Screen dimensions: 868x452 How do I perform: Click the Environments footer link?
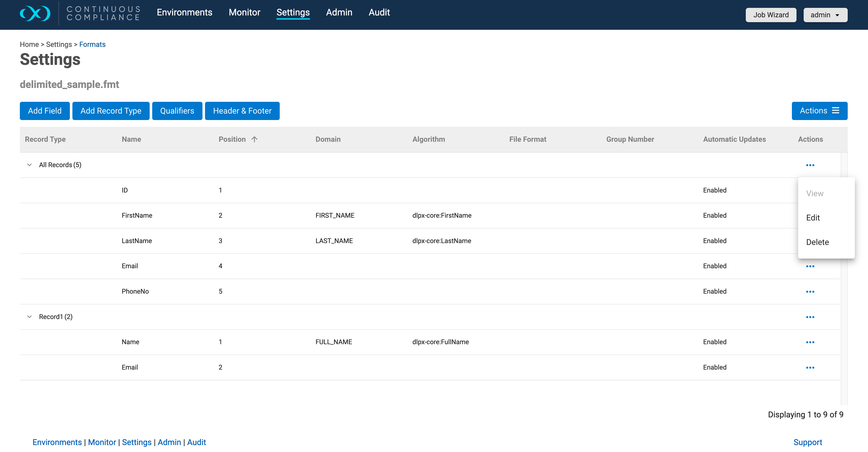[57, 442]
